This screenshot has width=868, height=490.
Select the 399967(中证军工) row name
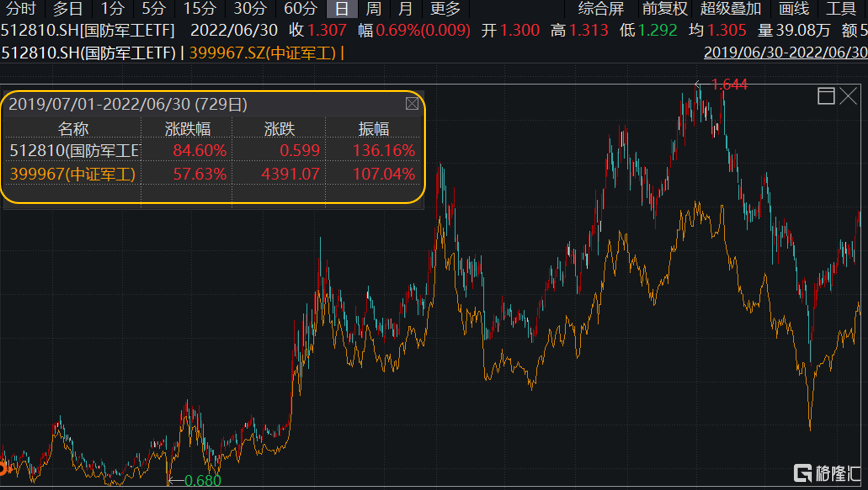[73, 174]
